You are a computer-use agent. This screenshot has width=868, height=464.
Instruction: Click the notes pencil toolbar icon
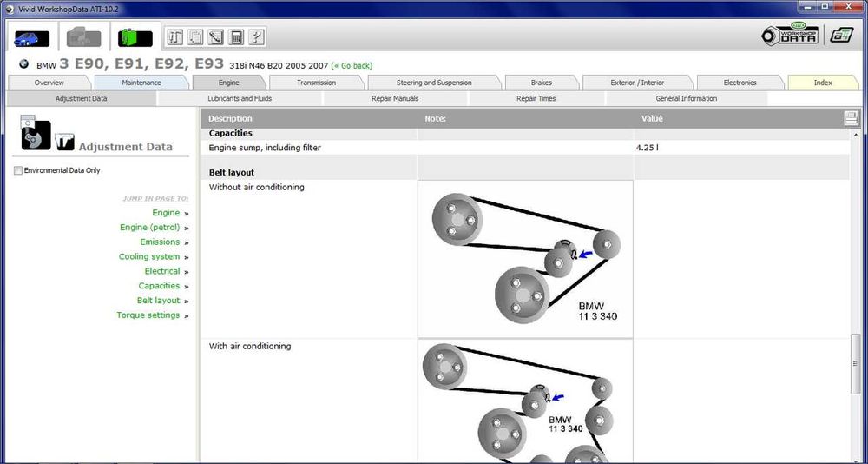[x=215, y=37]
